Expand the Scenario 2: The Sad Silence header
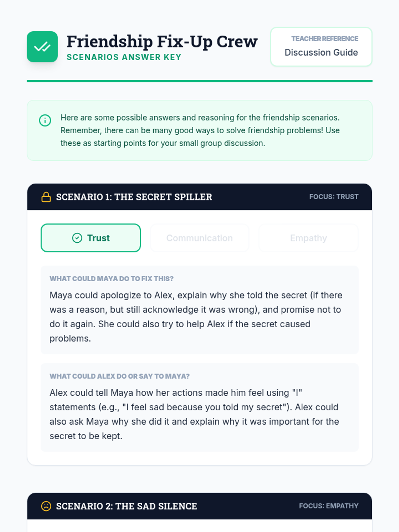Image resolution: width=399 pixels, height=532 pixels. point(126,506)
